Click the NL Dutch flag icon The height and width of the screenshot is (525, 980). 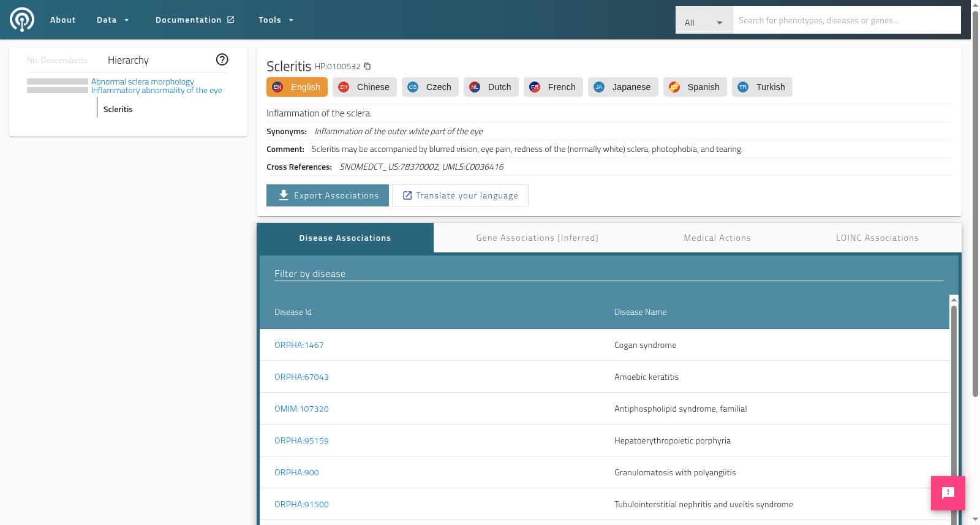475,87
